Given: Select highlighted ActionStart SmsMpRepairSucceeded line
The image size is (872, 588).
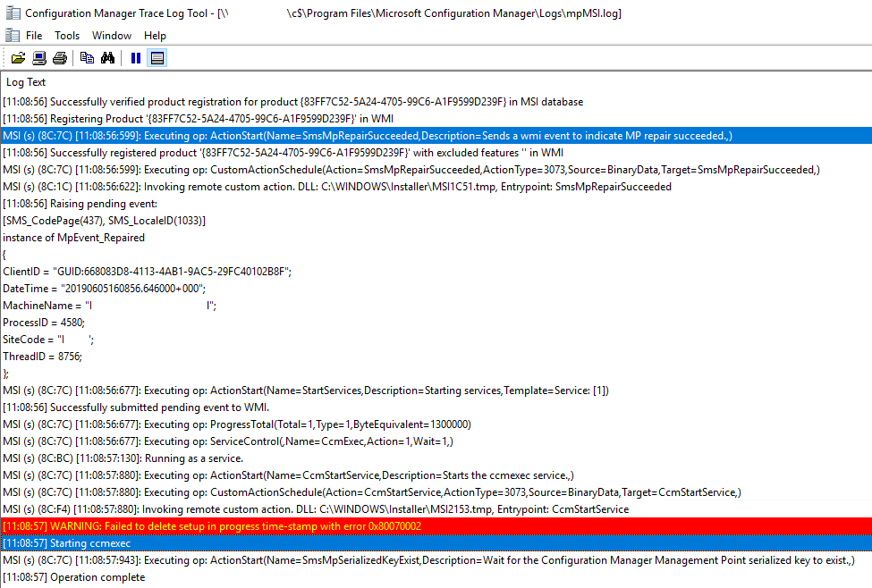Looking at the screenshot, I should [436, 136].
